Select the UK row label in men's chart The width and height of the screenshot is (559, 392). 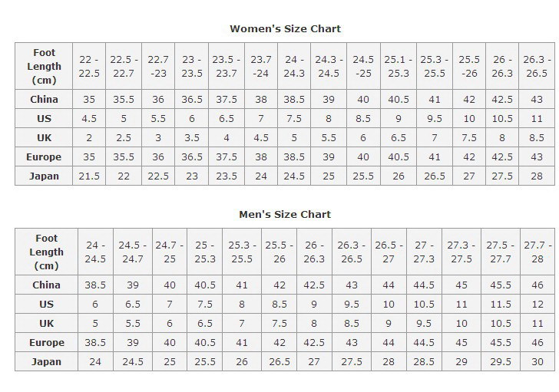[x=47, y=323]
